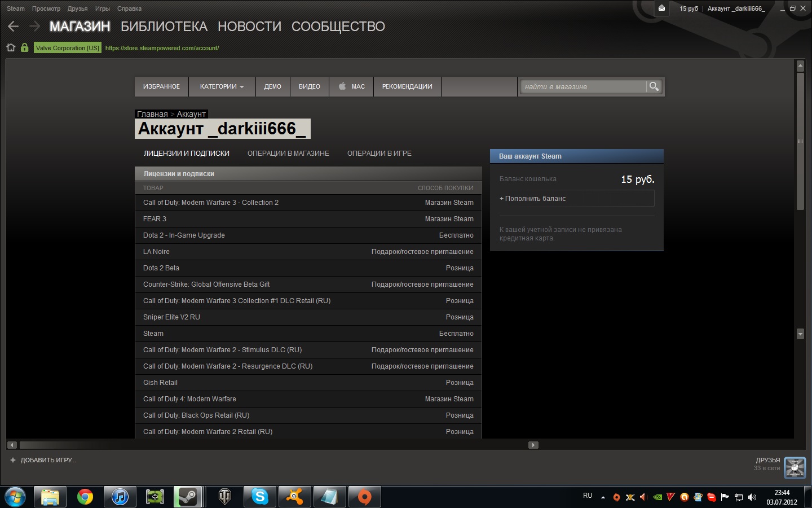Click the Steam taskbar button
Screen dimensions: 812x508
click(x=188, y=497)
